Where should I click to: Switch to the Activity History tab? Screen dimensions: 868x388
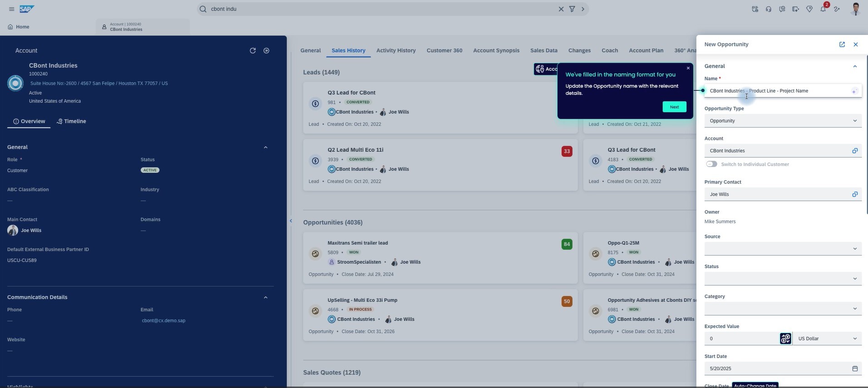pos(395,50)
